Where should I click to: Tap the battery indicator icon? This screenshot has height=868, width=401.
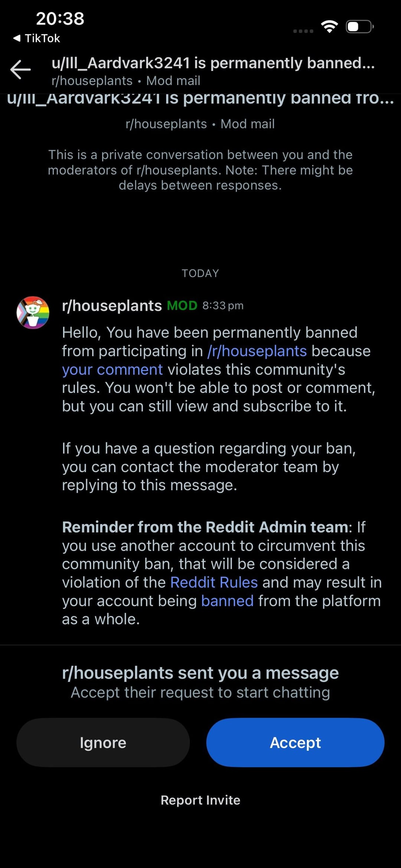pos(359,27)
